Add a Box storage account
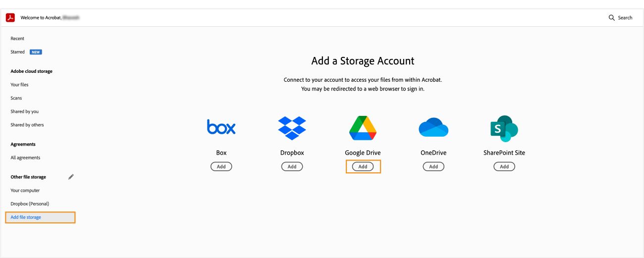Image resolution: width=644 pixels, height=258 pixels. pyautogui.click(x=221, y=166)
